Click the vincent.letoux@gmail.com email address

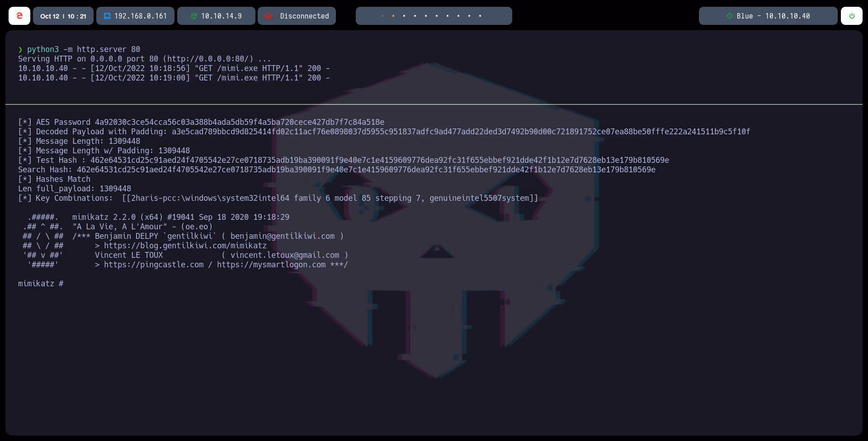click(285, 255)
